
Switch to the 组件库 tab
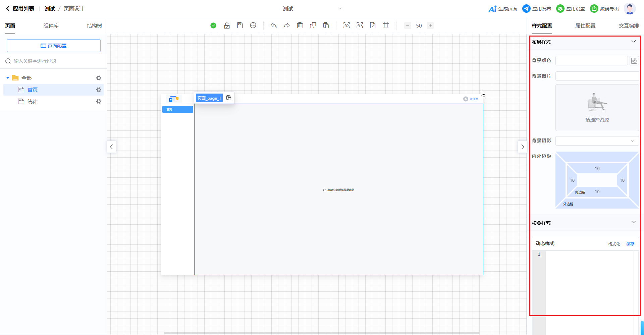pos(51,26)
